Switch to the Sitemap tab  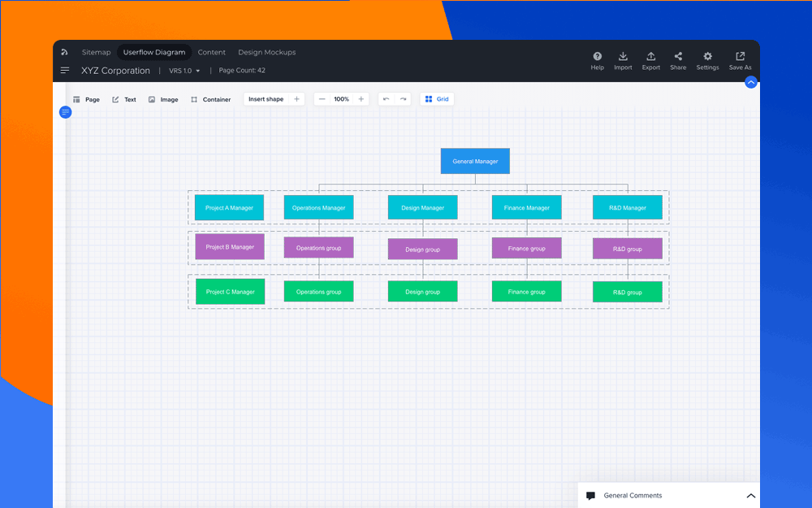[x=96, y=52]
